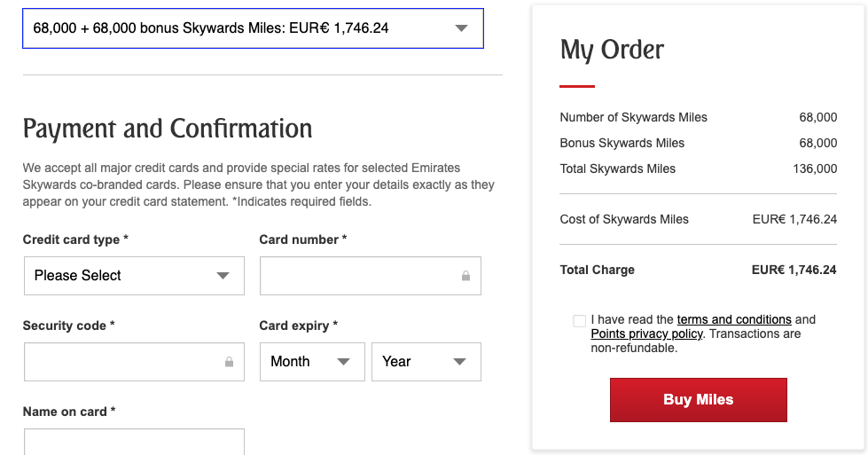The width and height of the screenshot is (868, 455).
Task: Click the Name on card input field
Action: (134, 442)
